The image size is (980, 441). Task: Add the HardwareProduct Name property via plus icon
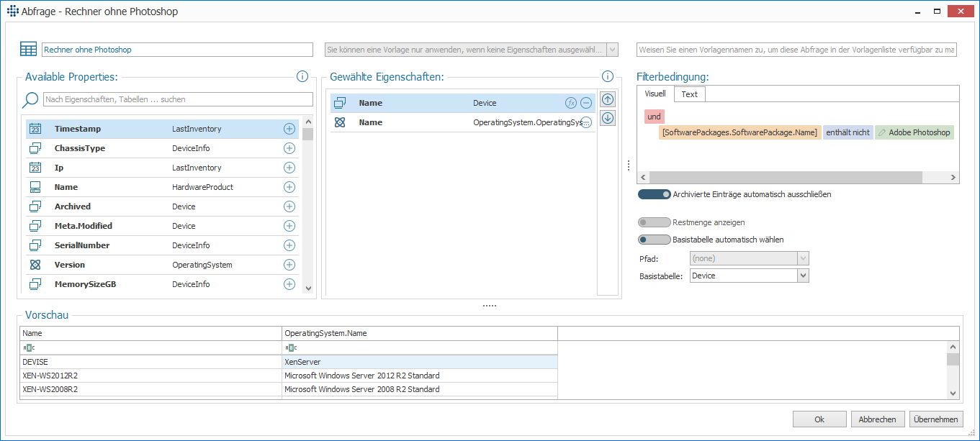click(x=289, y=187)
